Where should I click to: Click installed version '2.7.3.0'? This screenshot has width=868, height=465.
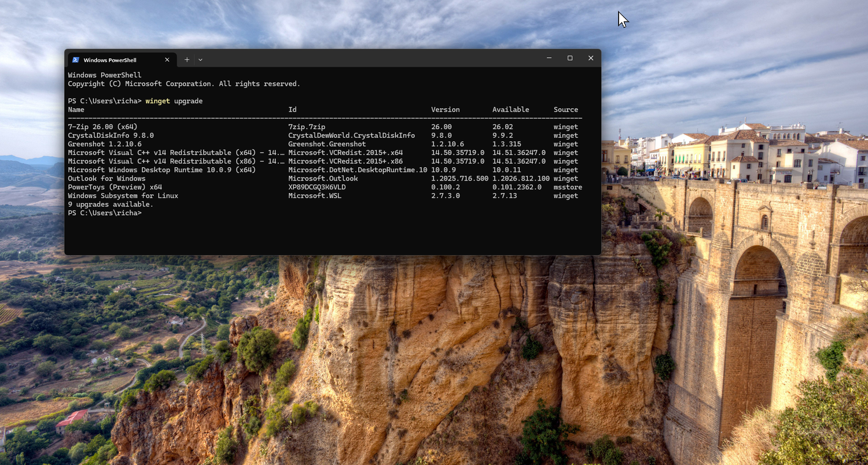(x=446, y=196)
